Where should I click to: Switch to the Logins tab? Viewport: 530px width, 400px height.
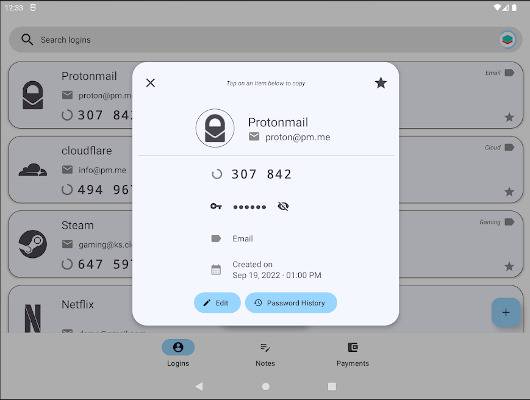[x=178, y=353]
